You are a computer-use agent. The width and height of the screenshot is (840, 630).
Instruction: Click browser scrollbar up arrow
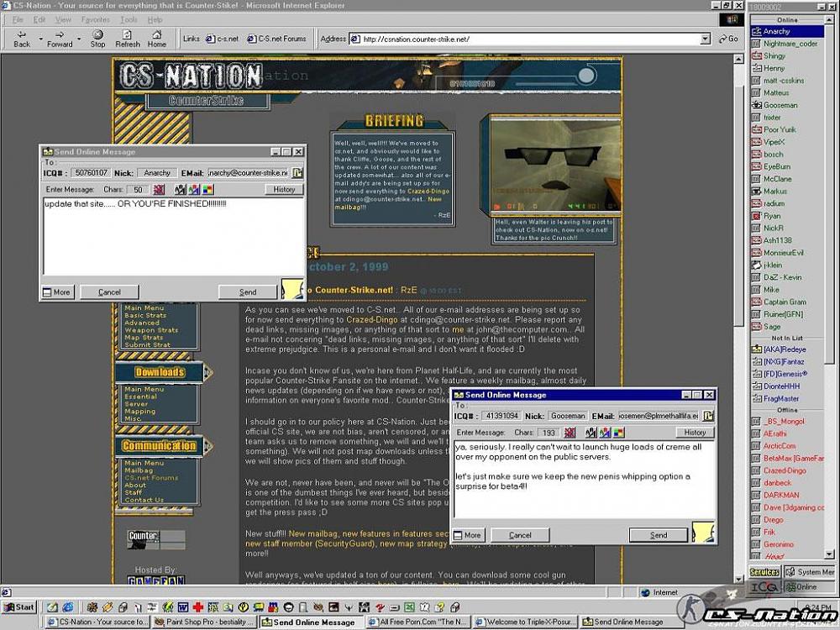point(738,59)
